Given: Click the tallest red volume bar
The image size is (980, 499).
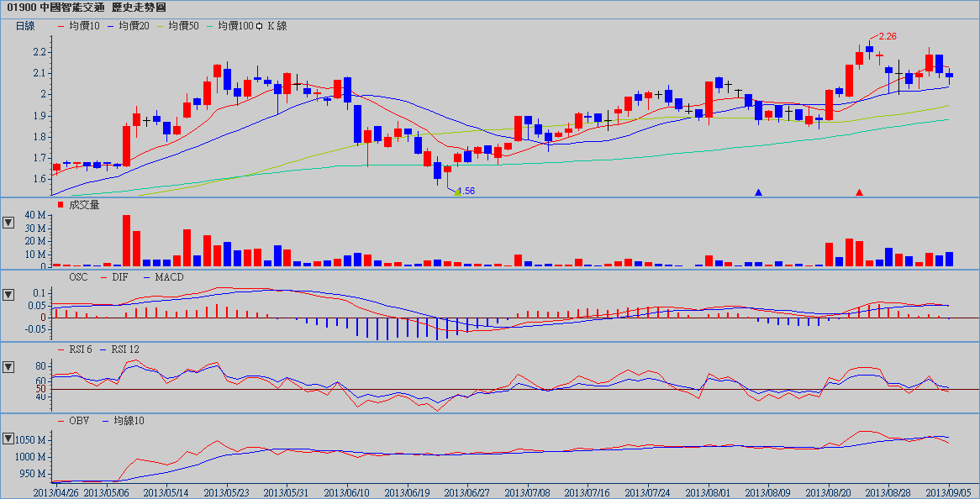Looking at the screenshot, I should (x=127, y=241).
